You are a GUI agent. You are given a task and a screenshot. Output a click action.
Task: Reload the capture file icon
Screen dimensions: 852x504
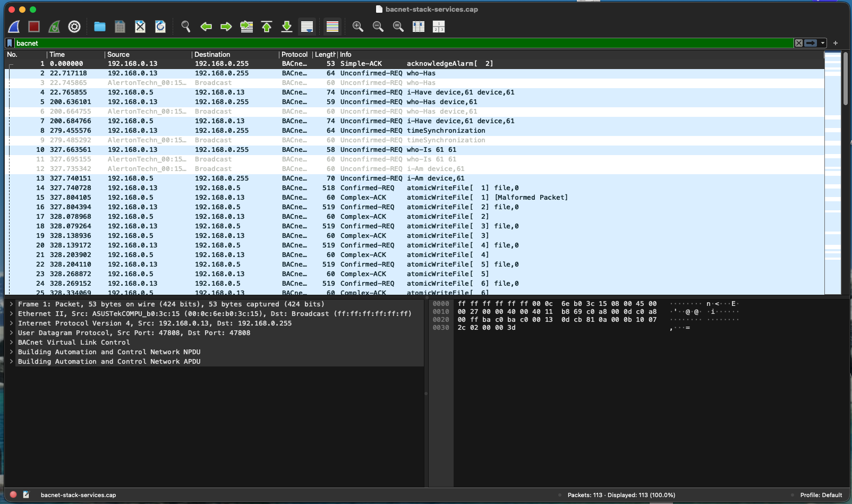tap(160, 27)
